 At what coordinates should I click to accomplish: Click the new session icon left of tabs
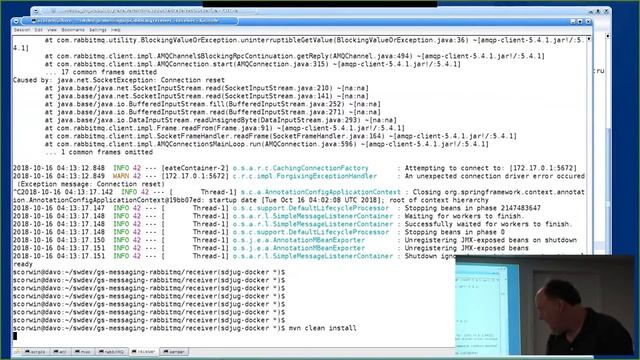pyautogui.click(x=17, y=352)
